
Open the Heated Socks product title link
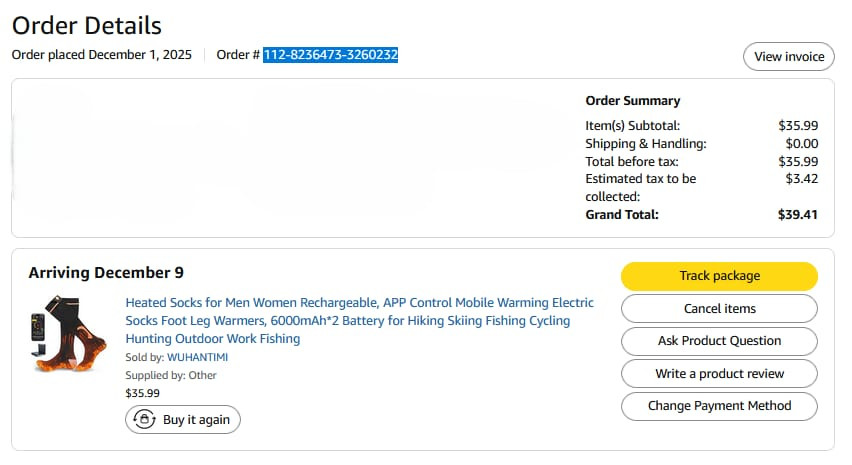tap(359, 321)
